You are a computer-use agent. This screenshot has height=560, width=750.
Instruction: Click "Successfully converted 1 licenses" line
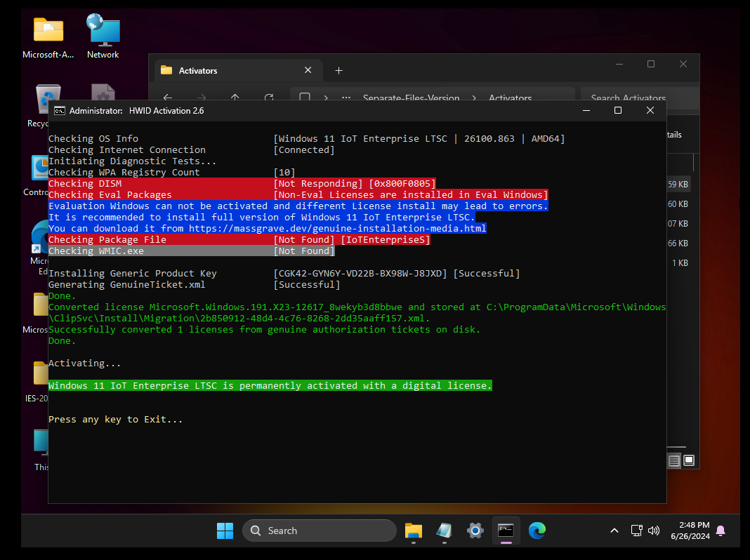click(x=265, y=330)
